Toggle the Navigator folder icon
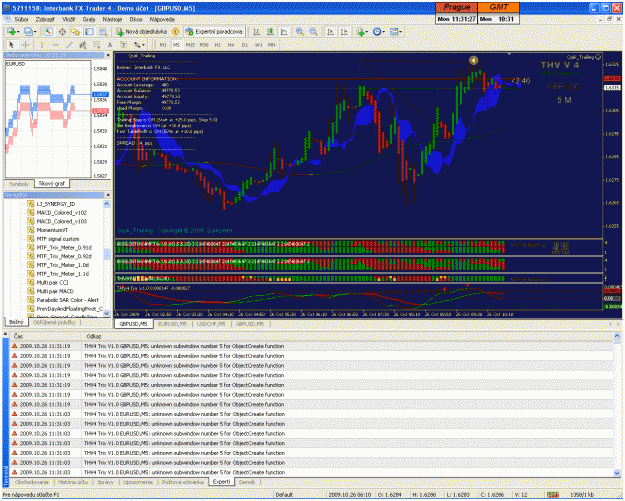This screenshot has height=501, width=625. coord(75,31)
